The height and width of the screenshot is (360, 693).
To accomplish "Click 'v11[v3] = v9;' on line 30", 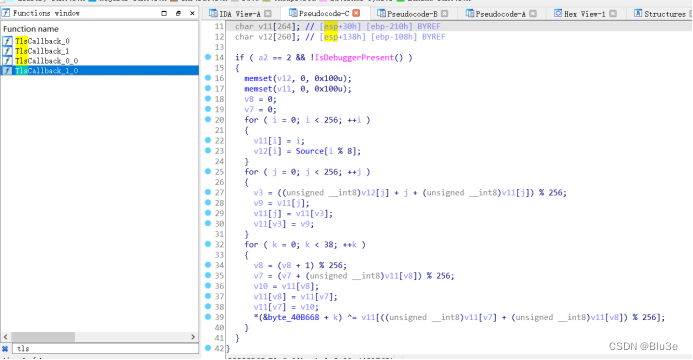I will coord(284,224).
